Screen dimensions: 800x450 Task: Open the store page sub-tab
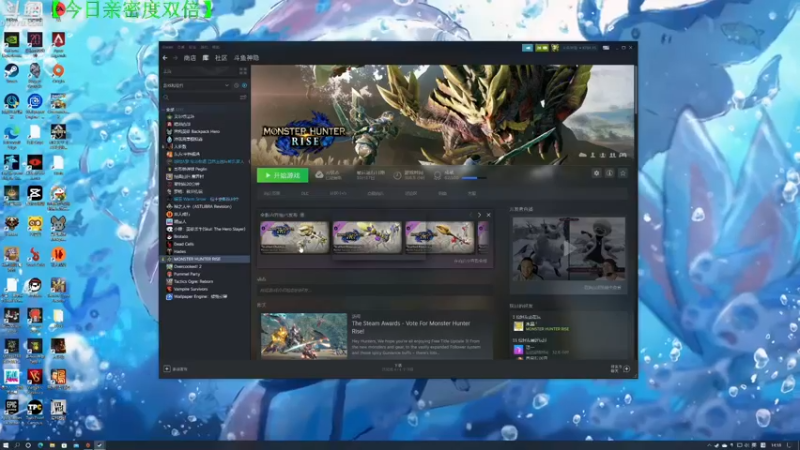[272, 194]
